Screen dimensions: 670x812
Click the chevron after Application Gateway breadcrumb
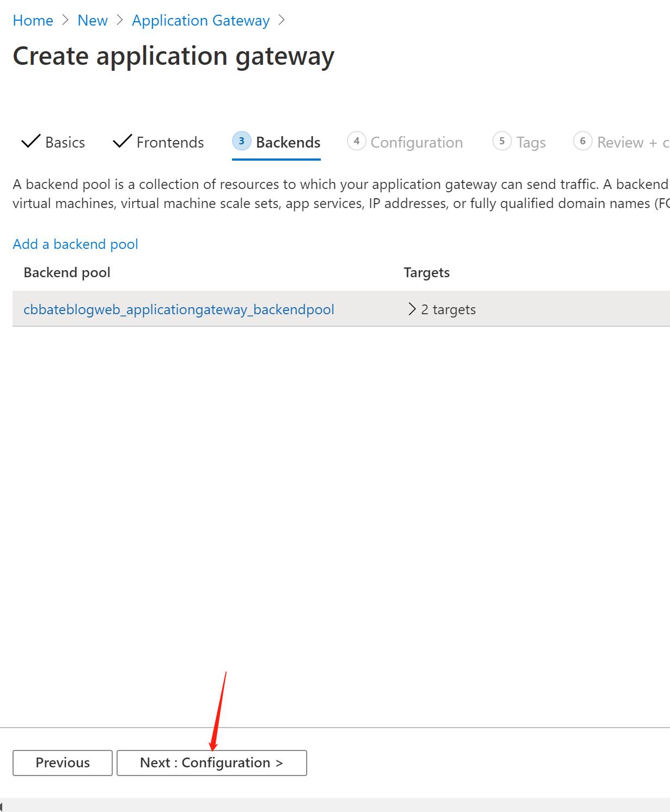coord(282,20)
